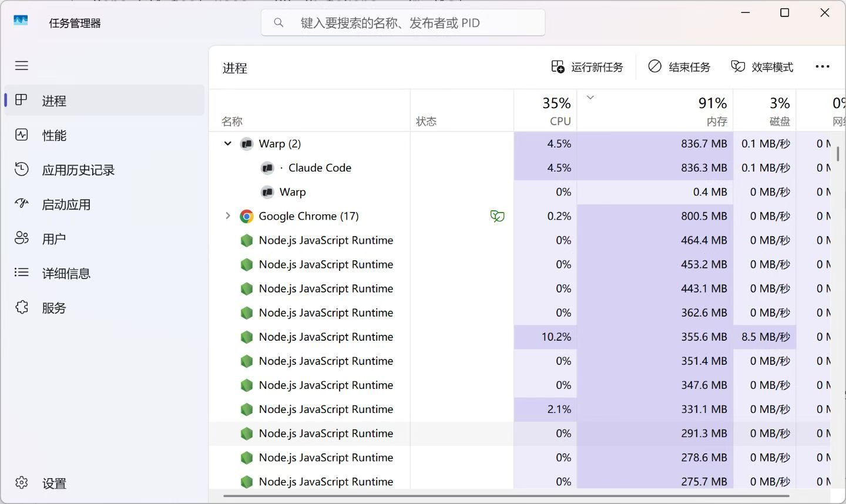
Task: Open the hamburger navigation menu
Action: (x=22, y=66)
